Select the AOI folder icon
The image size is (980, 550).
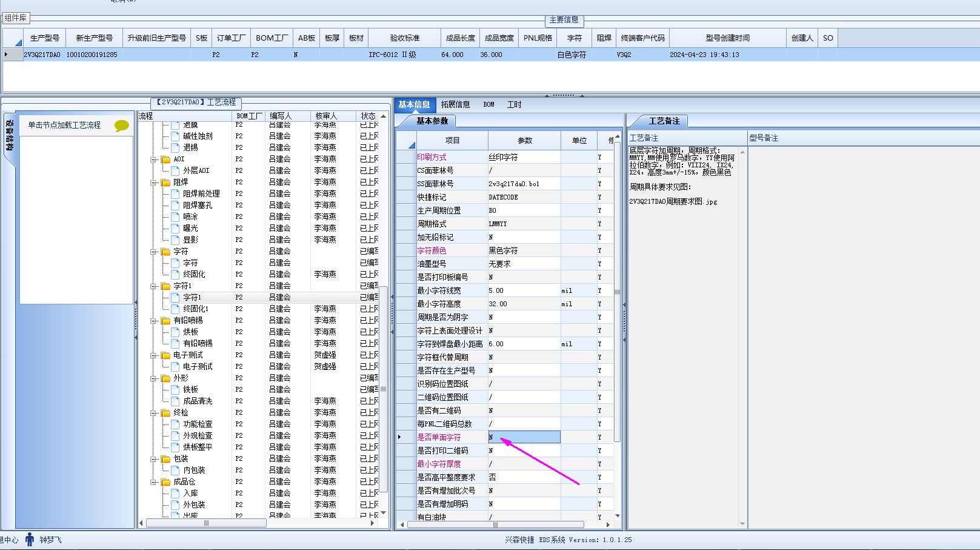click(165, 159)
